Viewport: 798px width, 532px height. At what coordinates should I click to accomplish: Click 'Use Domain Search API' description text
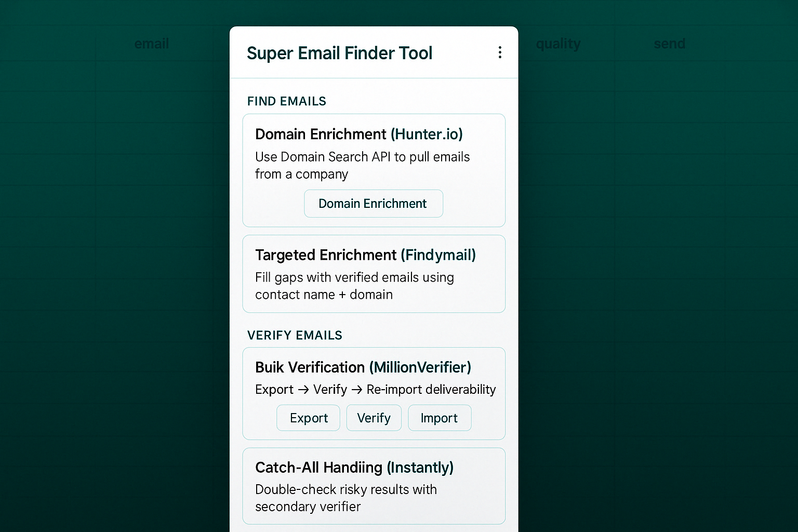362,165
